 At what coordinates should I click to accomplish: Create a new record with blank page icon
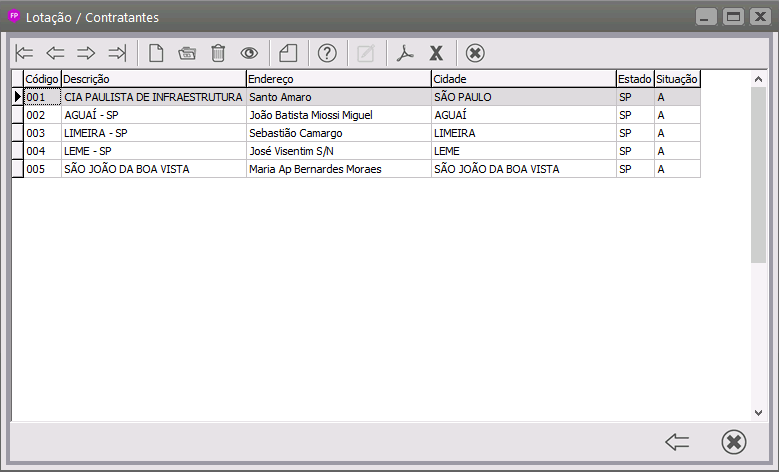[156, 53]
